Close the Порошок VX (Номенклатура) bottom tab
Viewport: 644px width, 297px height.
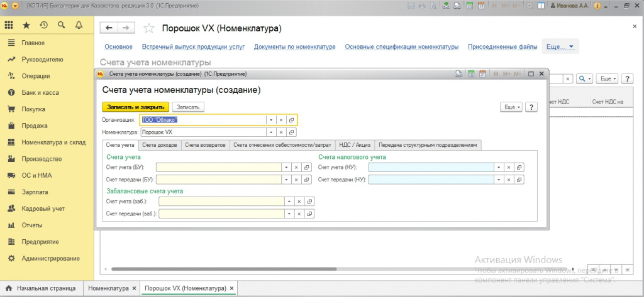click(x=231, y=288)
